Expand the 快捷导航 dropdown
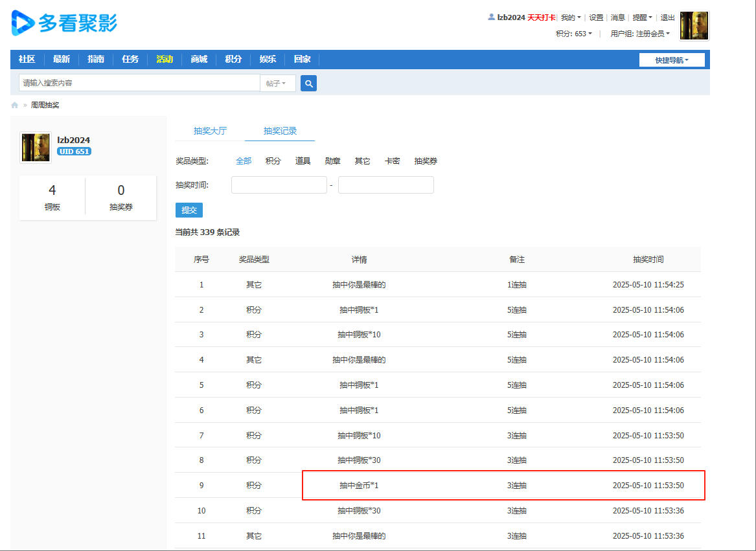756x551 pixels. tap(672, 60)
